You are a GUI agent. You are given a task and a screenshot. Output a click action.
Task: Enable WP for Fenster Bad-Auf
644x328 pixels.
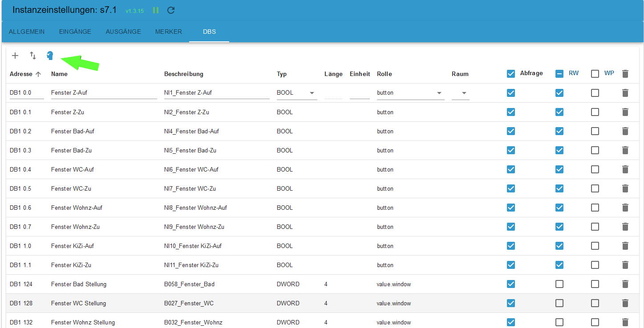(595, 131)
